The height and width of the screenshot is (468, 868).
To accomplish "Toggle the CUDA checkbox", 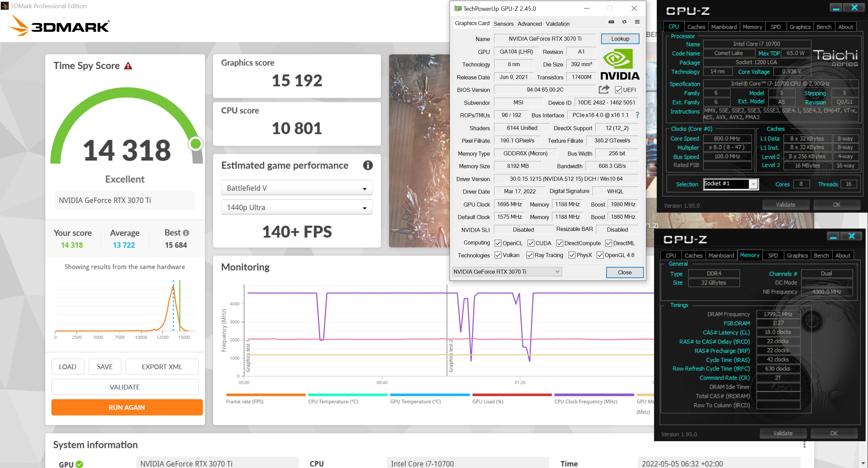I will (531, 243).
